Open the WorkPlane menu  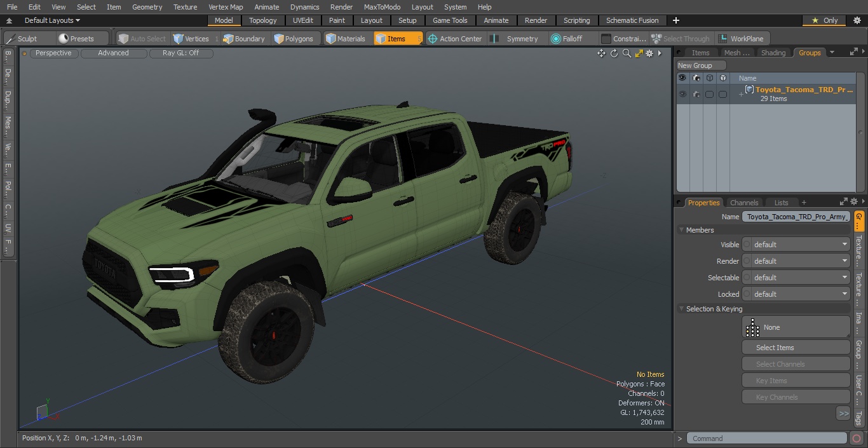(742, 39)
